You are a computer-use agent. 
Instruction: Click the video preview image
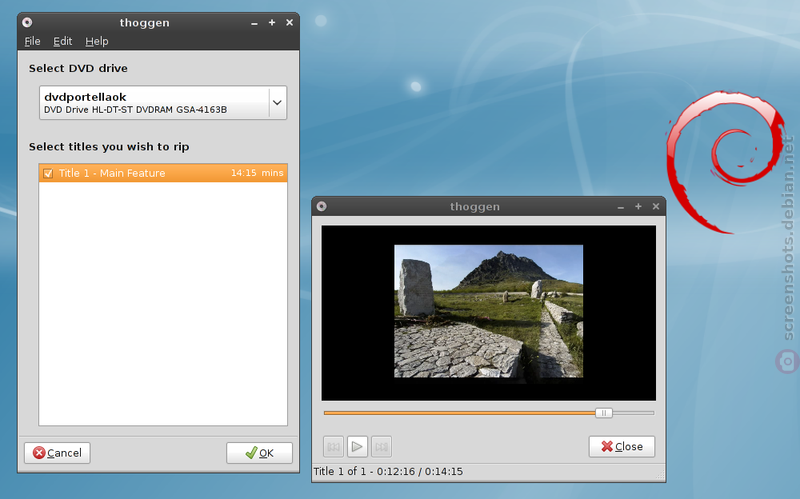488,311
